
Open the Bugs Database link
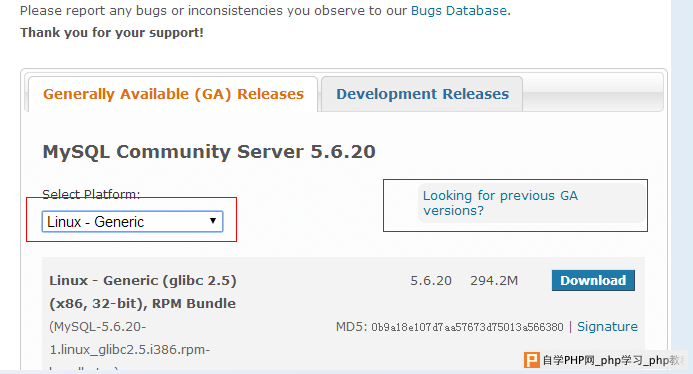coord(459,11)
